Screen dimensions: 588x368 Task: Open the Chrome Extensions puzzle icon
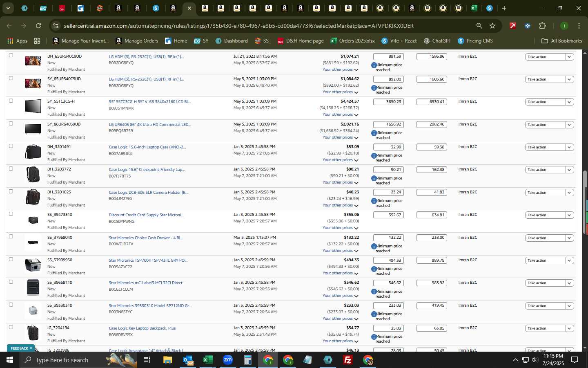542,26
